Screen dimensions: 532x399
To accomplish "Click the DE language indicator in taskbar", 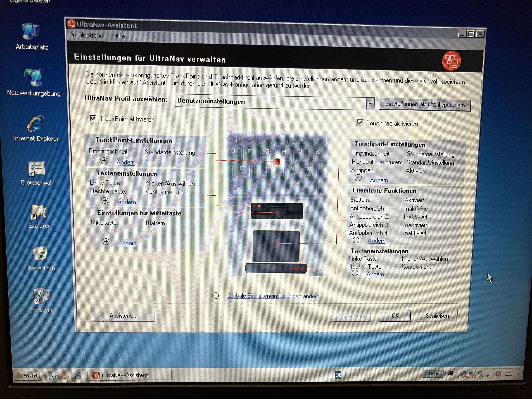I will 338,374.
